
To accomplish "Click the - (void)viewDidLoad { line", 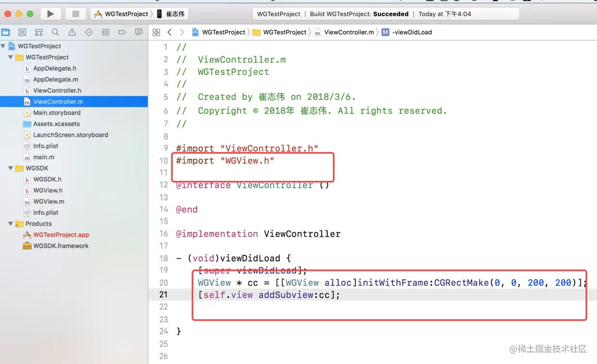I will point(234,258).
